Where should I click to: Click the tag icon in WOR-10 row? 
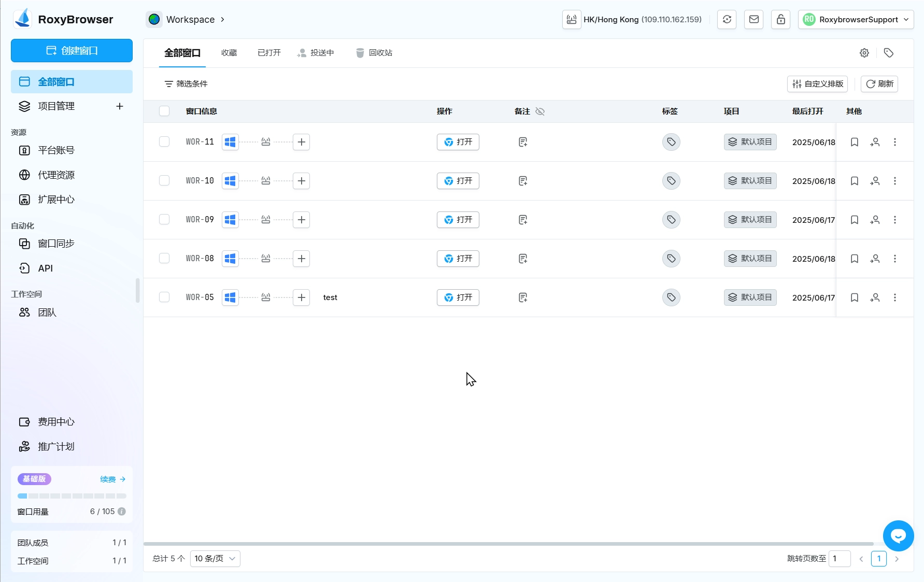pyautogui.click(x=671, y=181)
